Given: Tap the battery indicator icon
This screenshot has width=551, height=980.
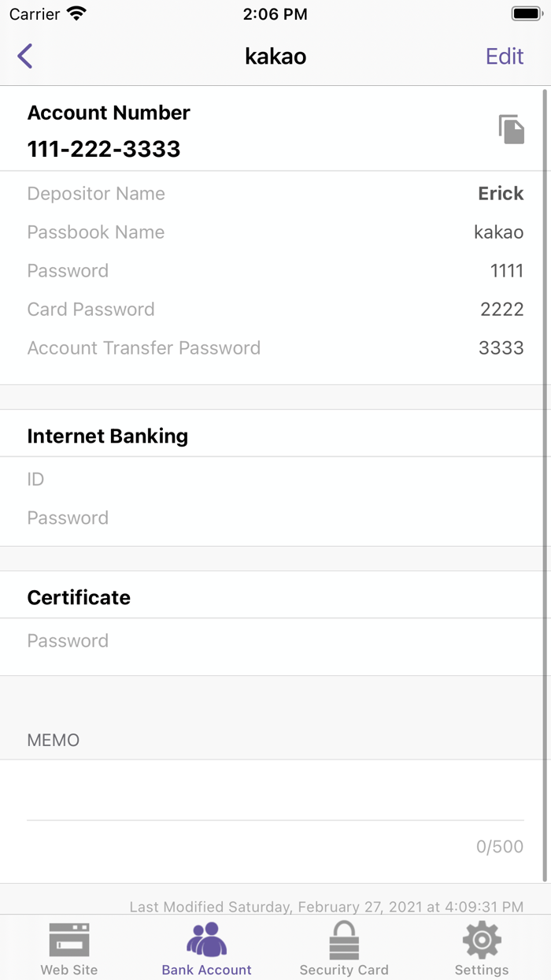Looking at the screenshot, I should (x=525, y=13).
